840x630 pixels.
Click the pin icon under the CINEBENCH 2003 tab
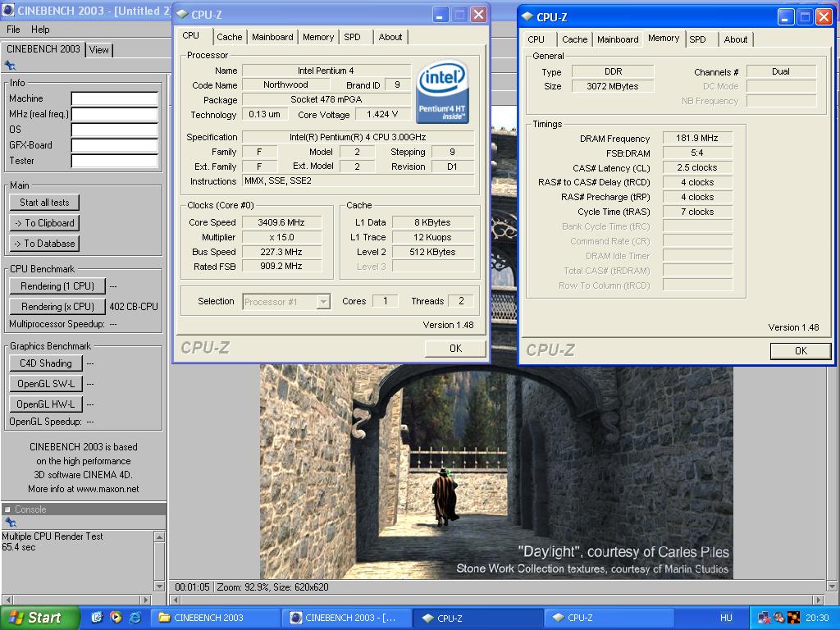coord(10,66)
